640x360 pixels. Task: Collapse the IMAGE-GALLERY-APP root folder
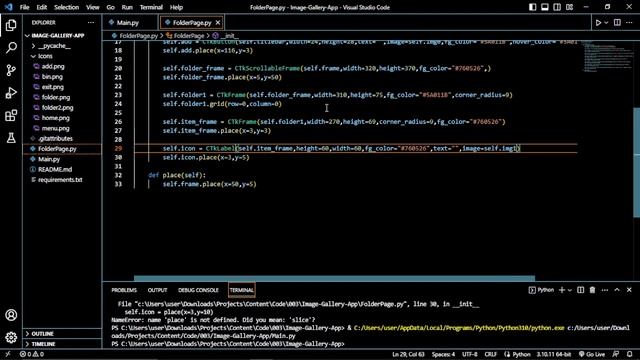click(x=62, y=36)
